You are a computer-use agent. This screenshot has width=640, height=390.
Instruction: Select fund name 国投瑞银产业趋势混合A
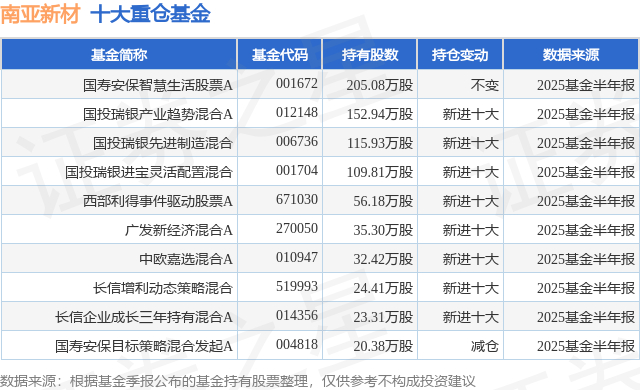158,114
